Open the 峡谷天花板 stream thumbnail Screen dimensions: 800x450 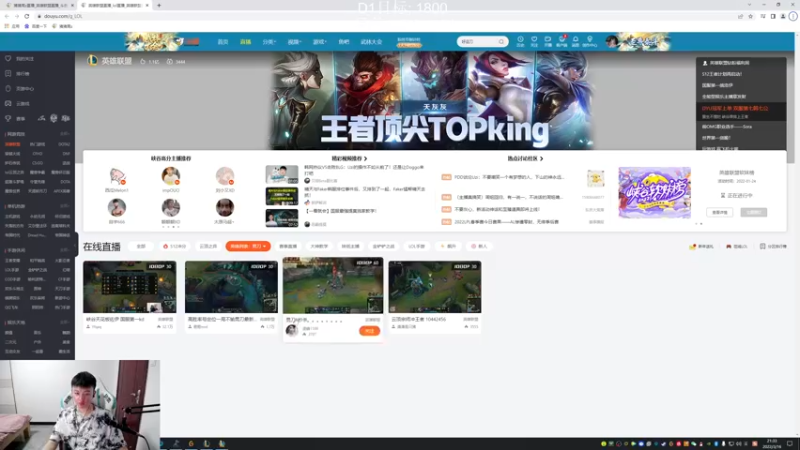(130, 287)
